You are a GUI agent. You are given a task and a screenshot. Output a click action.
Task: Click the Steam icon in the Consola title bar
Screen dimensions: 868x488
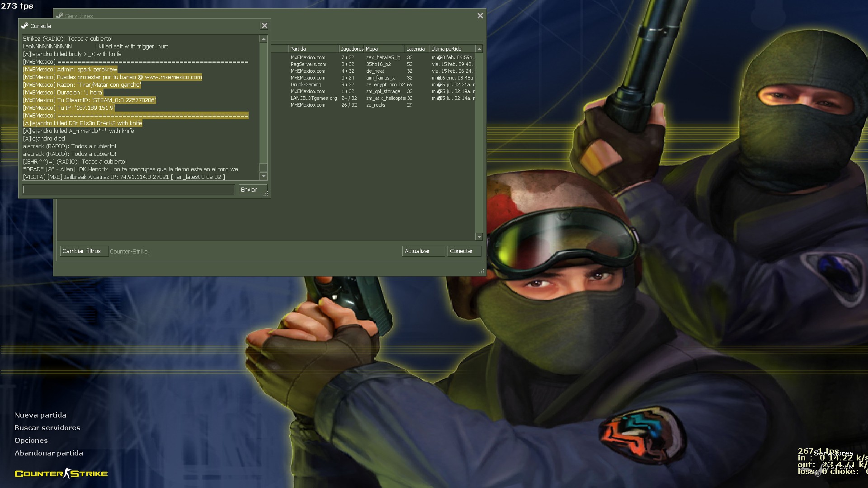(x=25, y=26)
